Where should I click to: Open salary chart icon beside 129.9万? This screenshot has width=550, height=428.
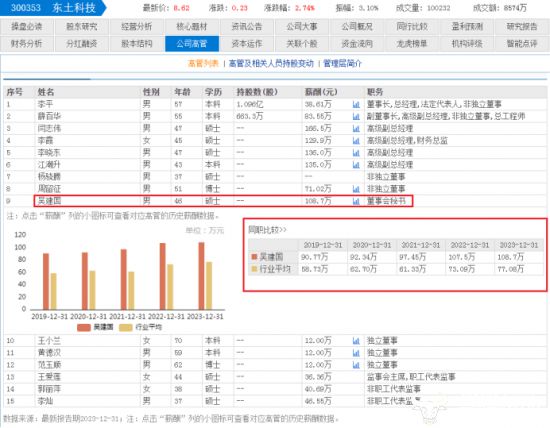pyautogui.click(x=356, y=141)
